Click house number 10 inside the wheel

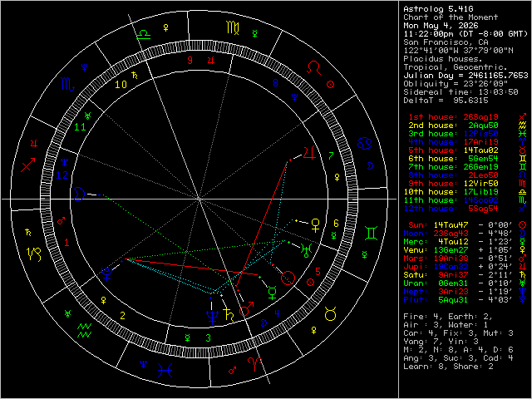121,85
